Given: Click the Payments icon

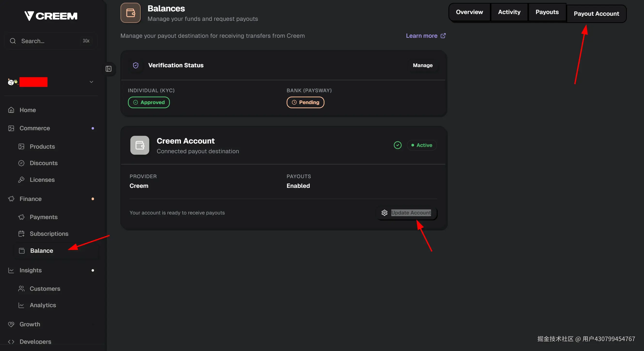Looking at the screenshot, I should (x=22, y=217).
